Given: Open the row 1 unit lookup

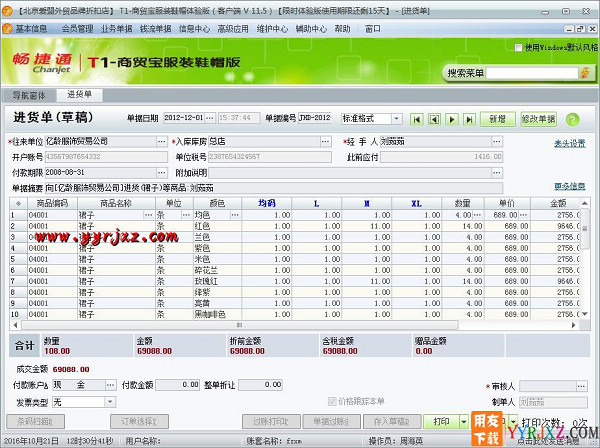Looking at the screenshot, I should pyautogui.click(x=186, y=215).
